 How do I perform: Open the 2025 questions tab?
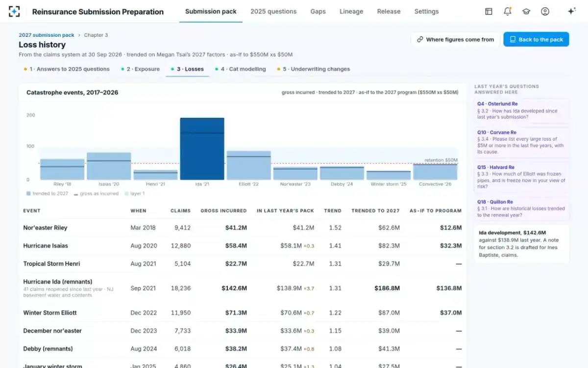[273, 11]
